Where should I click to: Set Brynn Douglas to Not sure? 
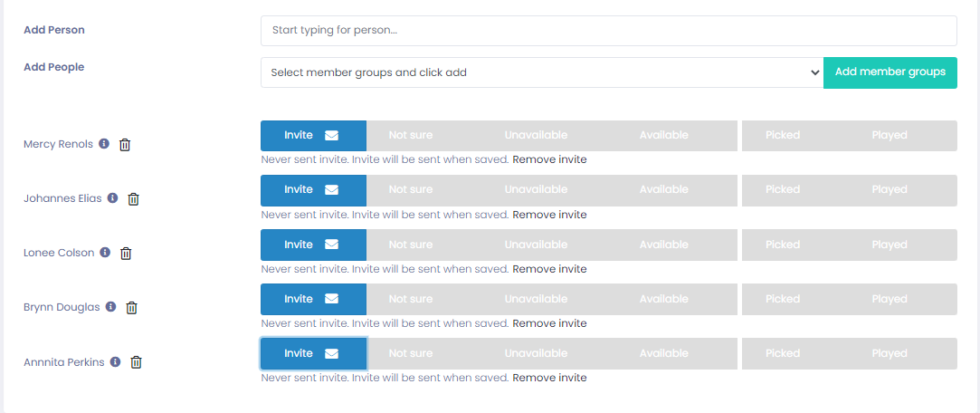pos(411,299)
